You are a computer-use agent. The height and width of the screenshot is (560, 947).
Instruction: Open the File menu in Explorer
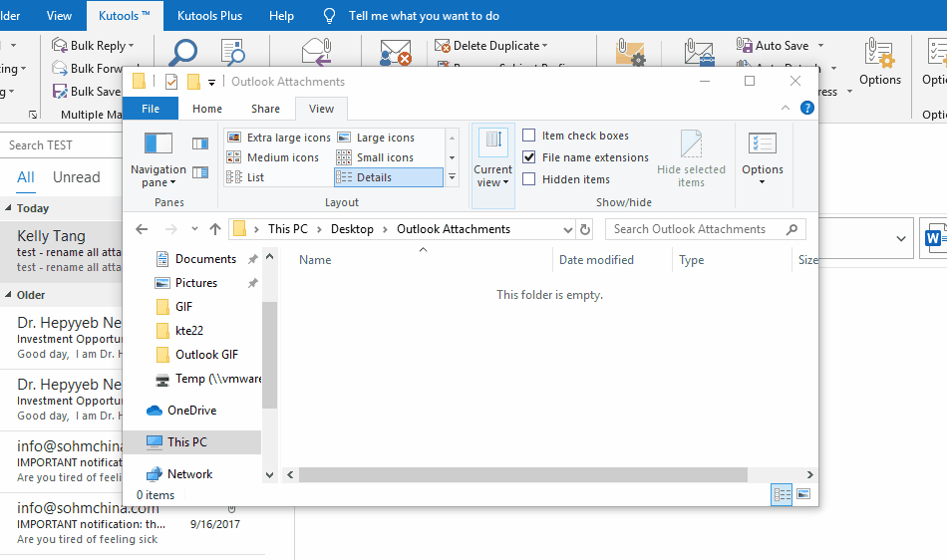pyautogui.click(x=151, y=109)
